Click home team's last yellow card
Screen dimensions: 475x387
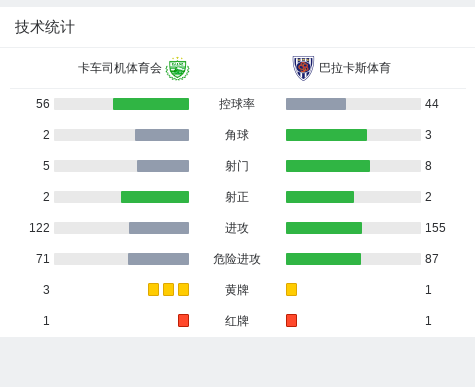(x=183, y=289)
